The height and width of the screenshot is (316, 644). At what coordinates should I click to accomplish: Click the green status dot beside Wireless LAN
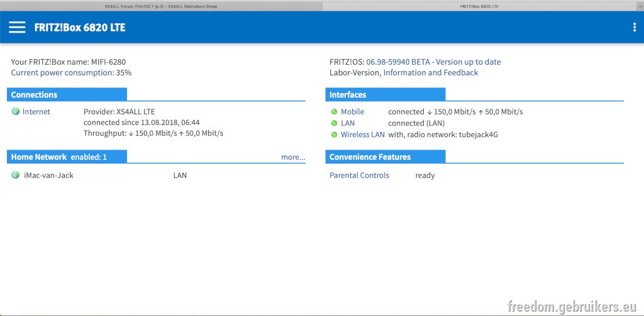coord(334,134)
